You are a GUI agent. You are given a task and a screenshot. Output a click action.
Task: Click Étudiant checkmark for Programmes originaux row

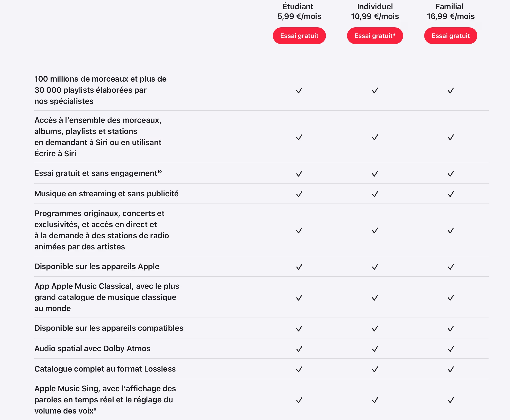click(x=299, y=231)
